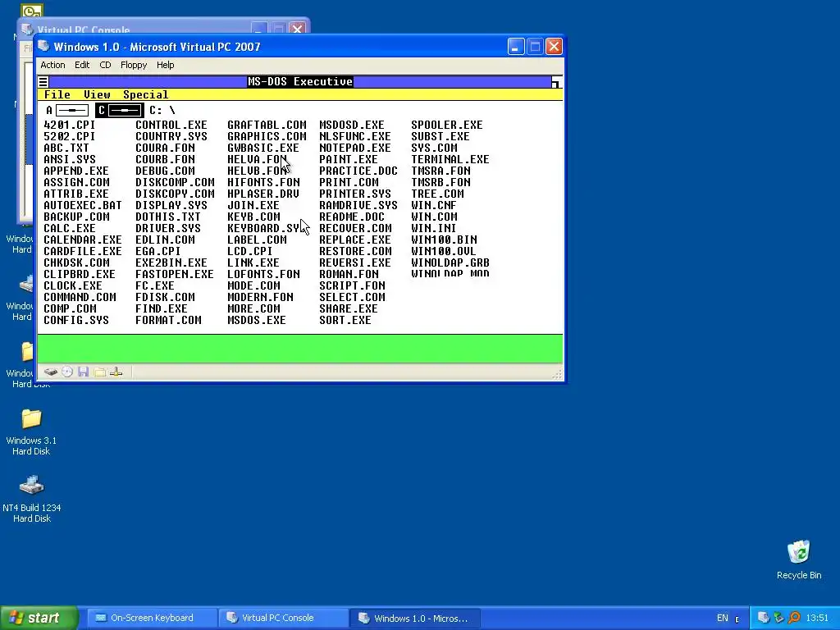The width and height of the screenshot is (840, 630).
Task: Open the Edit menu of Virtual PC
Action: point(82,65)
